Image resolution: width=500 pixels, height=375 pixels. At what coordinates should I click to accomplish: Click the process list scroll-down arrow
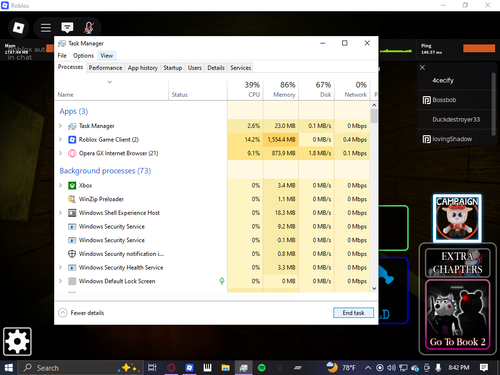(374, 288)
